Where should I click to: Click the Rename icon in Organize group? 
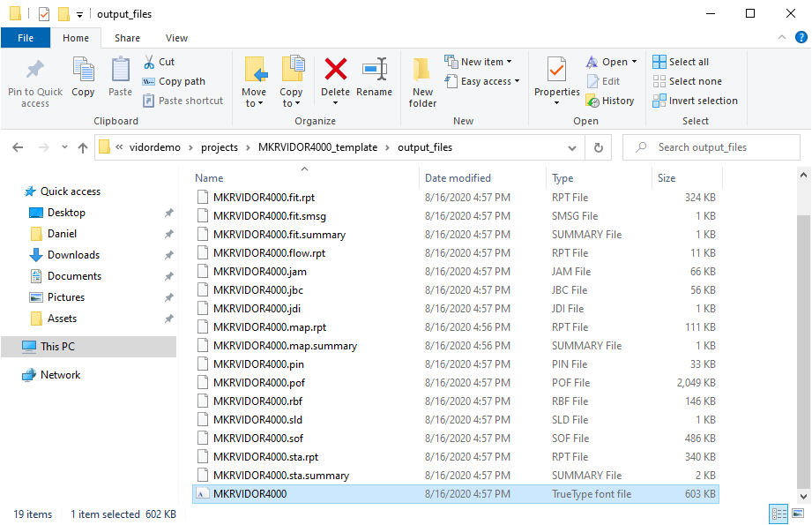point(375,71)
